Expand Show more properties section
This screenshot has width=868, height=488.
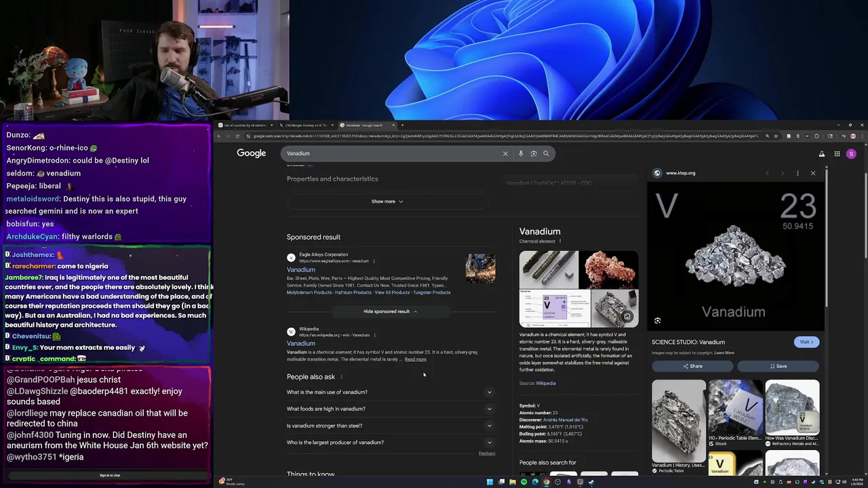(x=387, y=201)
